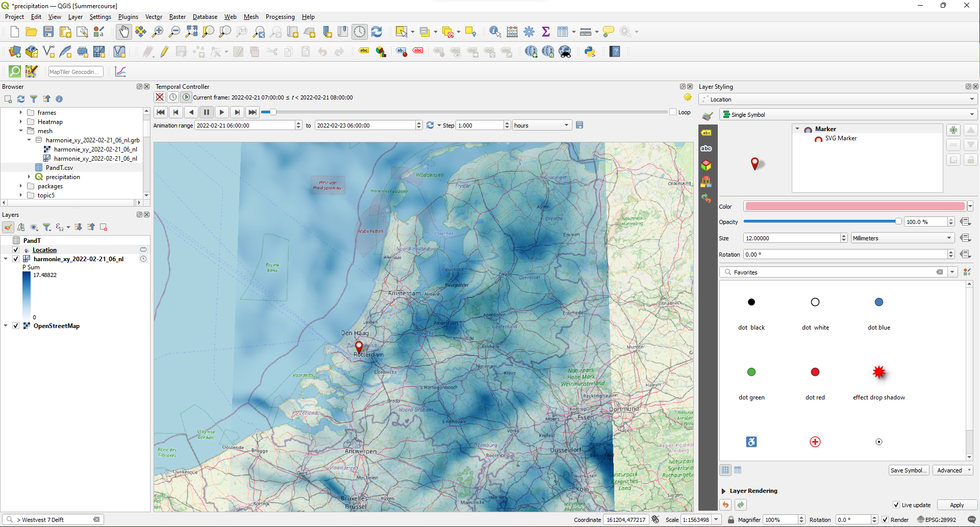Enable the Loop checkbox in Temporal Controller
Screen dimensions: 980x527
pos(673,112)
